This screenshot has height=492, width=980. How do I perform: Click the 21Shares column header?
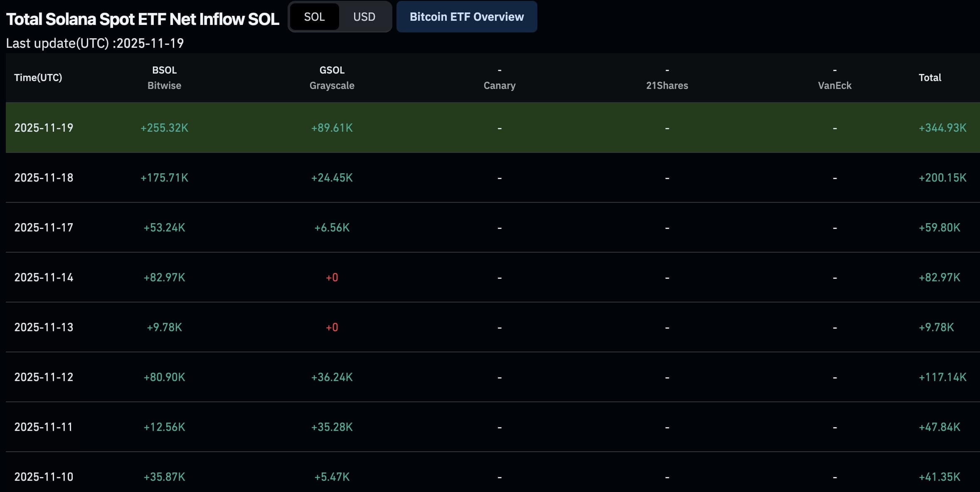click(667, 85)
